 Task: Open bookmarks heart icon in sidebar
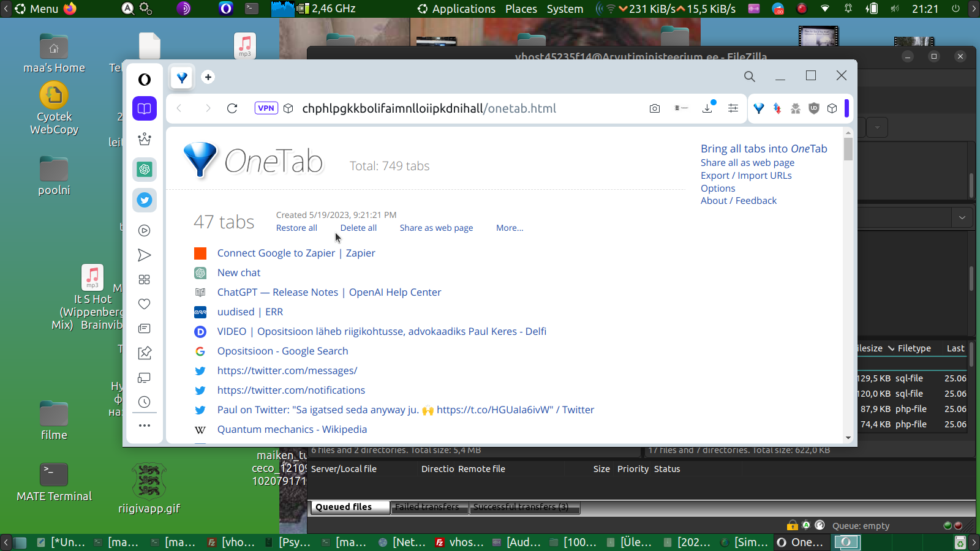(145, 304)
